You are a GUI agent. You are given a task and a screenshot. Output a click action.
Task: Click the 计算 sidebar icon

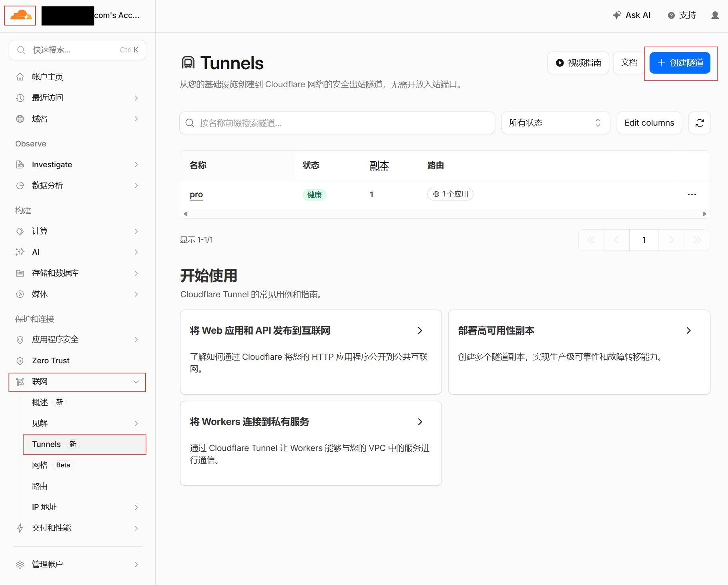pos(20,231)
